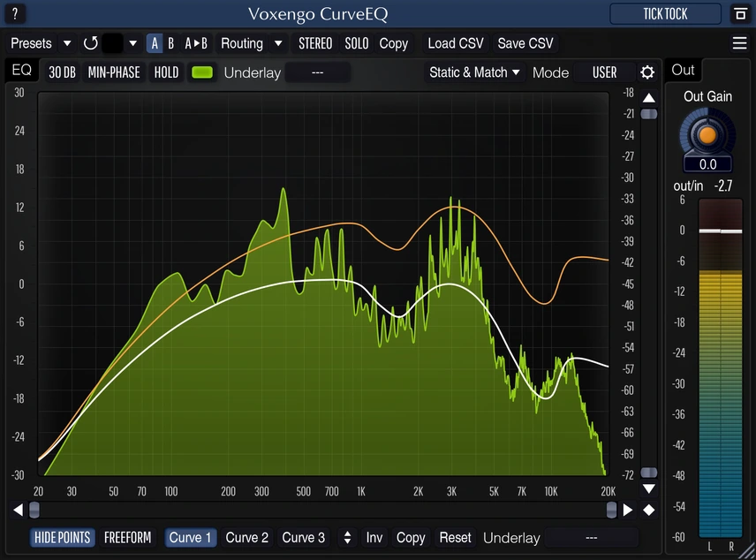
Task: Open the help question mark button
Action: click(x=15, y=13)
